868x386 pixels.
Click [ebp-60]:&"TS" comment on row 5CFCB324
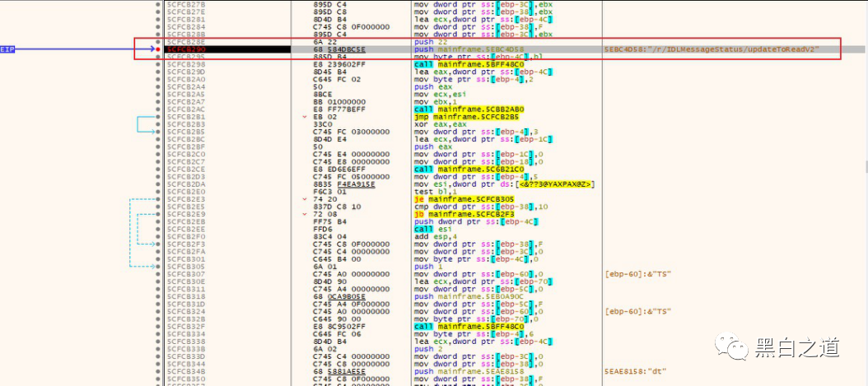click(639, 311)
